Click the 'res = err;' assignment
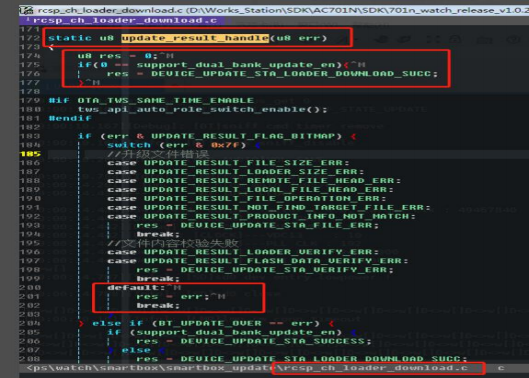 [173, 296]
